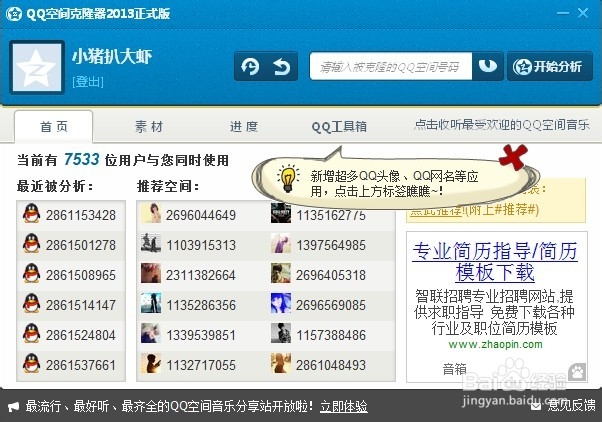
Task: Open recommended space 2696569085
Action: [331, 305]
